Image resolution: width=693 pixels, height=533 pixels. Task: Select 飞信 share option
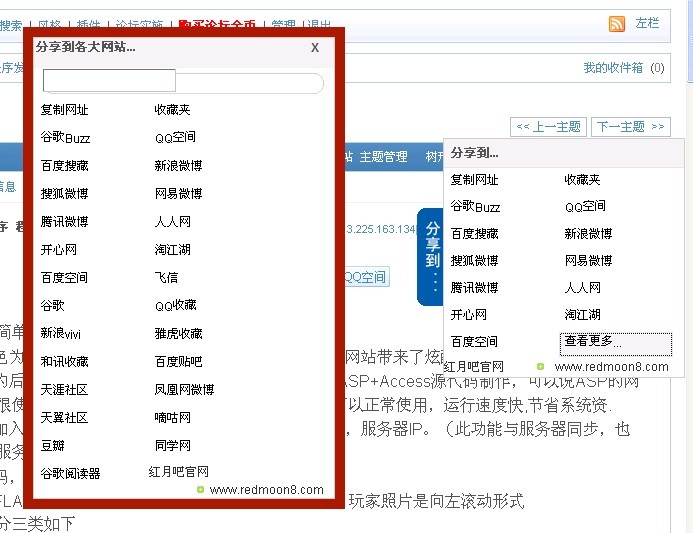[166, 278]
